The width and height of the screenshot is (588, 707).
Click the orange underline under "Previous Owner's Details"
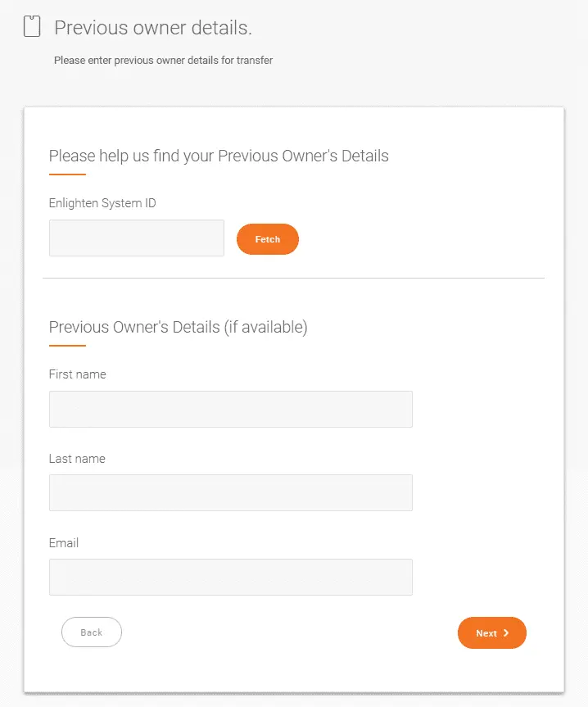67,346
